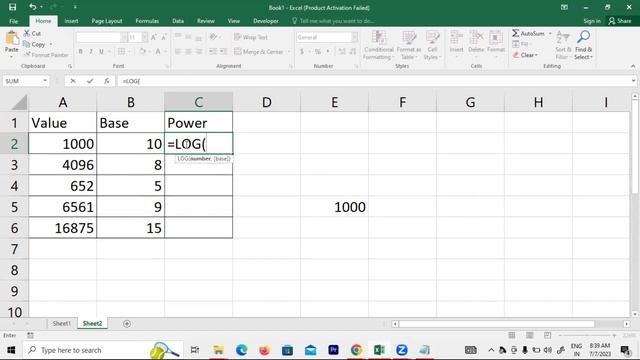Switch to the Page Break Preview view
640x360 pixels.
pos(547,335)
